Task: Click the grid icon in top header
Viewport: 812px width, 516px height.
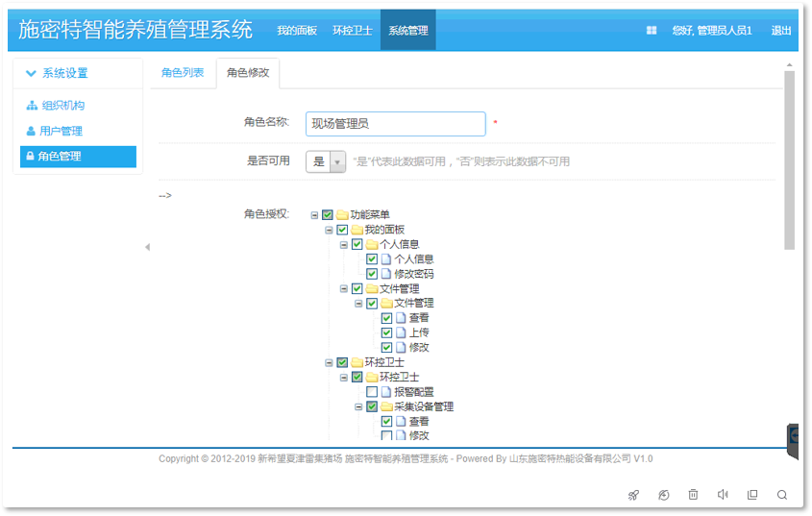Action: [x=652, y=31]
